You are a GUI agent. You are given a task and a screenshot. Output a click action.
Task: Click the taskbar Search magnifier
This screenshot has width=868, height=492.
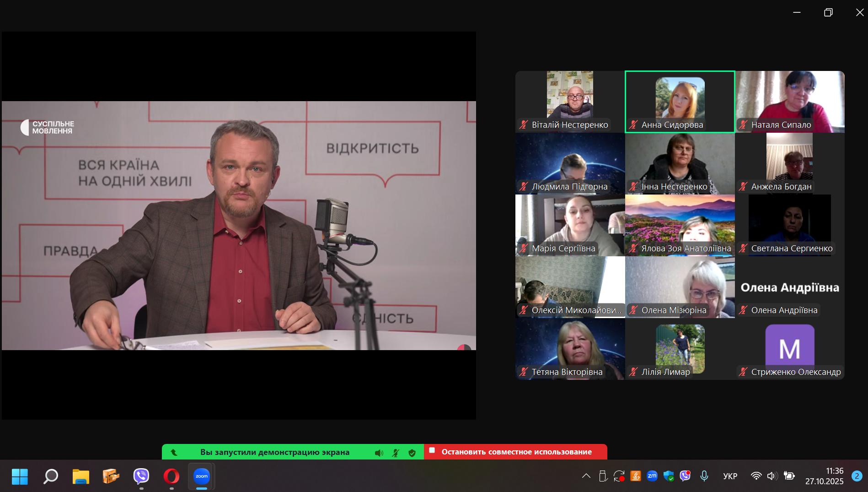[x=51, y=476]
